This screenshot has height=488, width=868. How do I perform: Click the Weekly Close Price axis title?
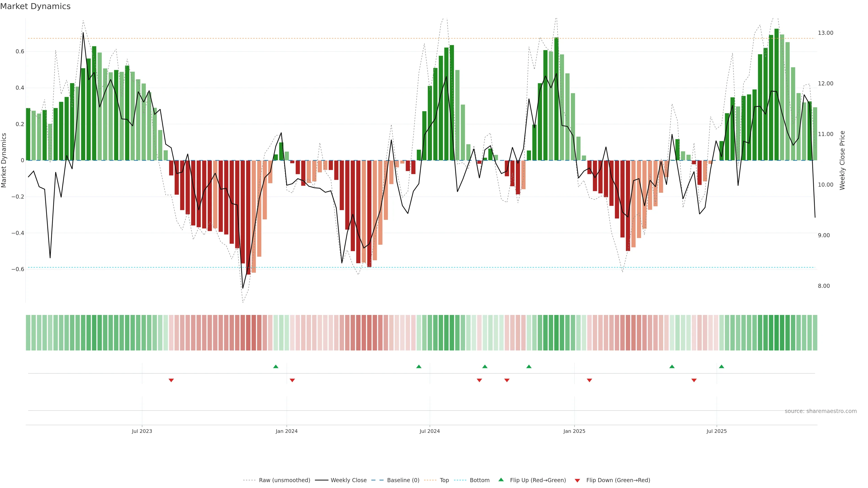point(842,160)
